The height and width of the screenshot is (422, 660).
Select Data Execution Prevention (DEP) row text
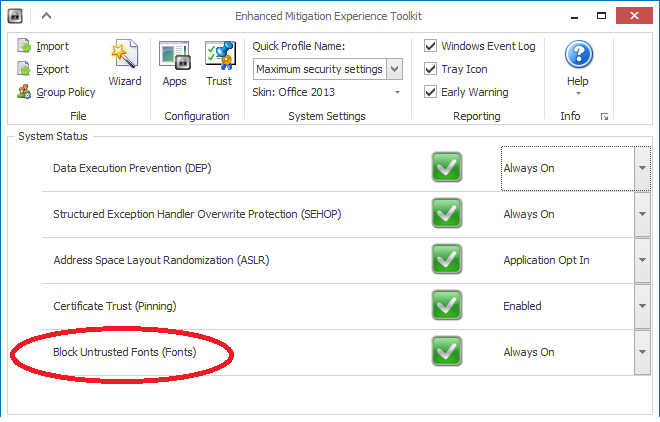pos(132,168)
